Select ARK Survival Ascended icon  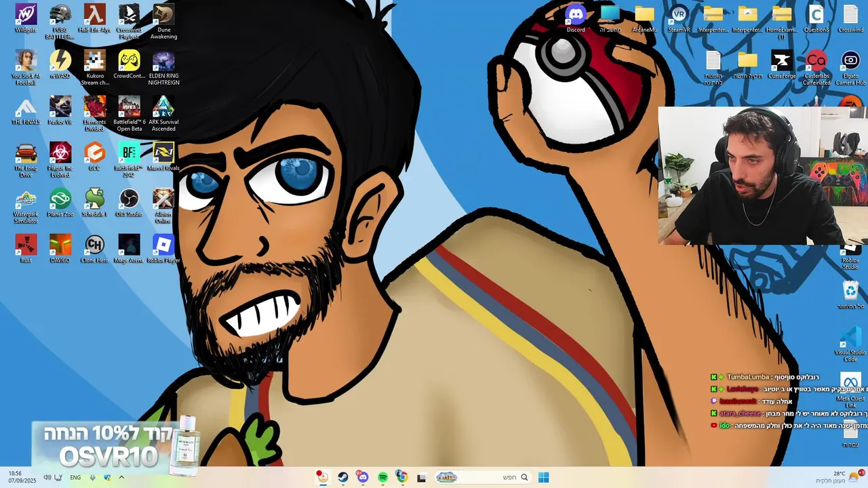[163, 113]
